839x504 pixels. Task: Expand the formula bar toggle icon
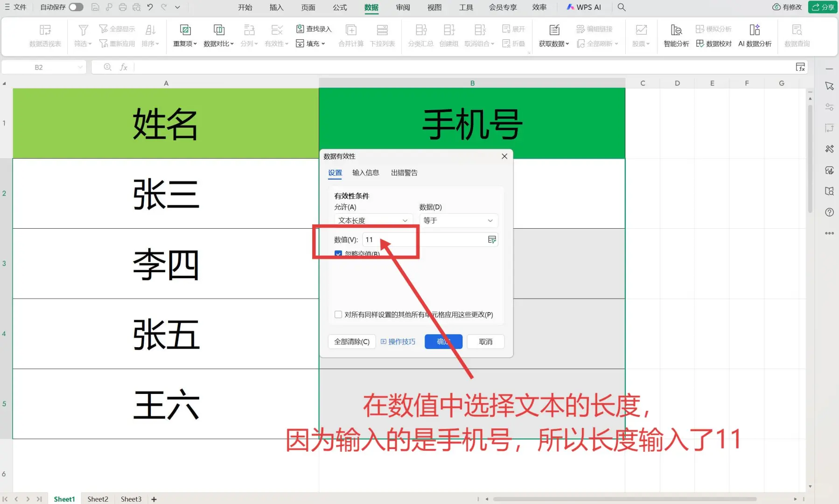[800, 67]
